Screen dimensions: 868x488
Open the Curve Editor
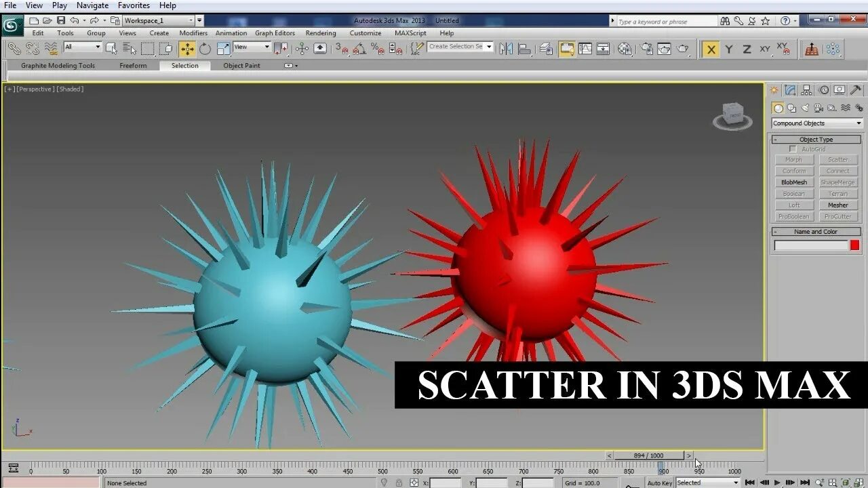pyautogui.click(x=585, y=49)
